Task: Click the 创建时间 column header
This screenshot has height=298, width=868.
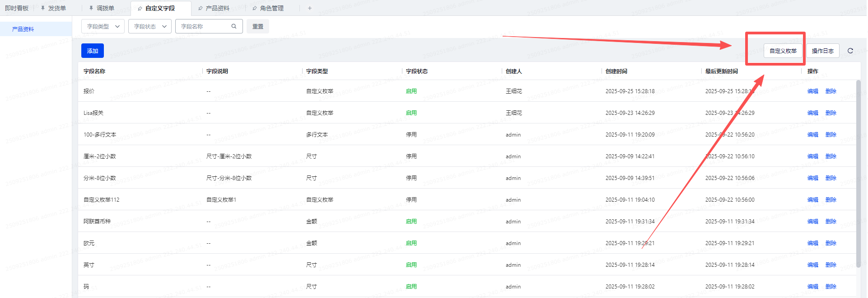Action: click(616, 71)
